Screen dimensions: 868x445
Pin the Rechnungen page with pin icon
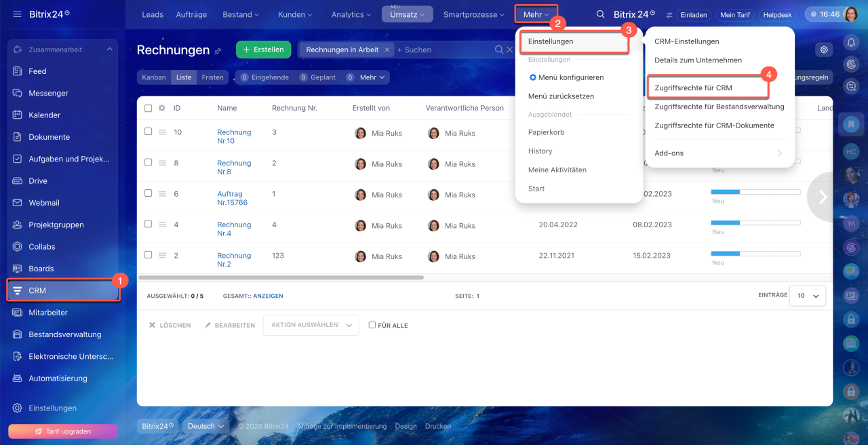click(x=218, y=51)
